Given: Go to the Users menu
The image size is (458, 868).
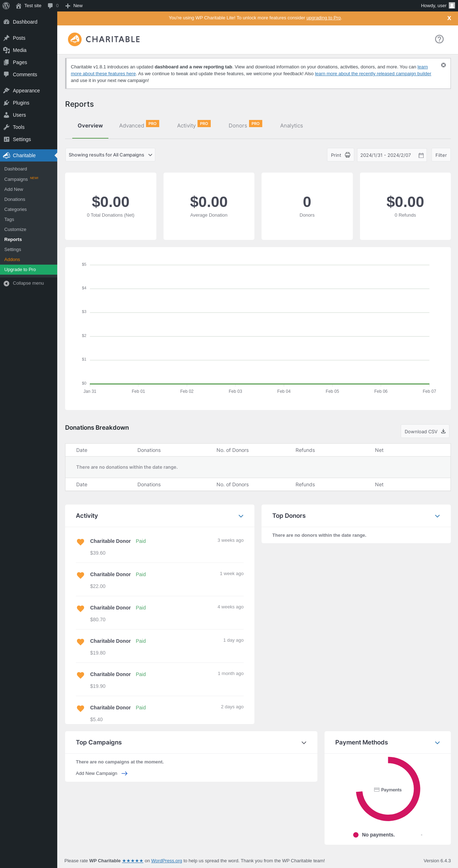Looking at the screenshot, I should (x=29, y=115).
